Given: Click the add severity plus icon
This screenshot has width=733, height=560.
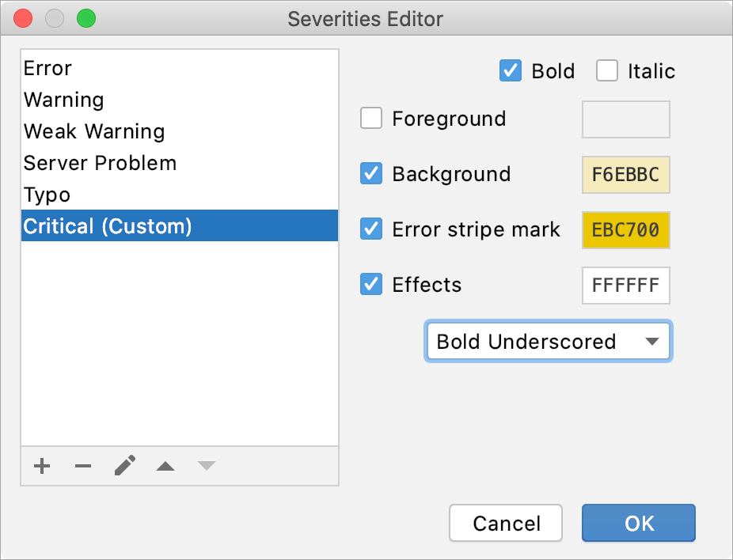Looking at the screenshot, I should (42, 466).
